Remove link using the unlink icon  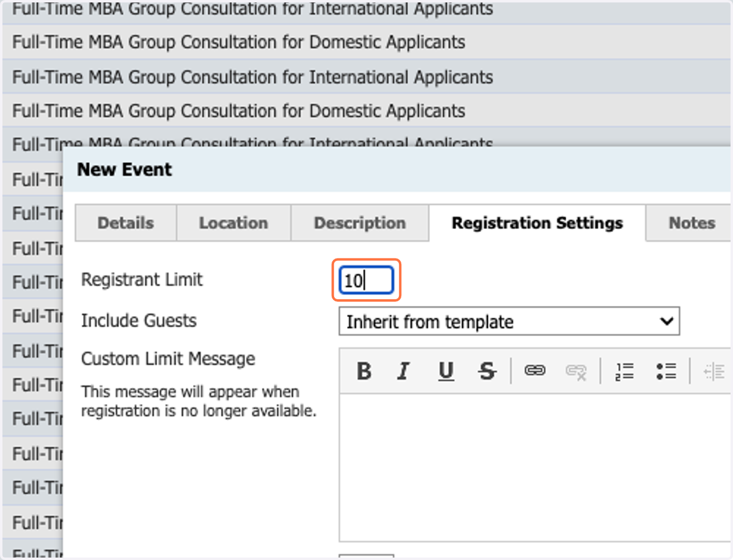click(576, 371)
